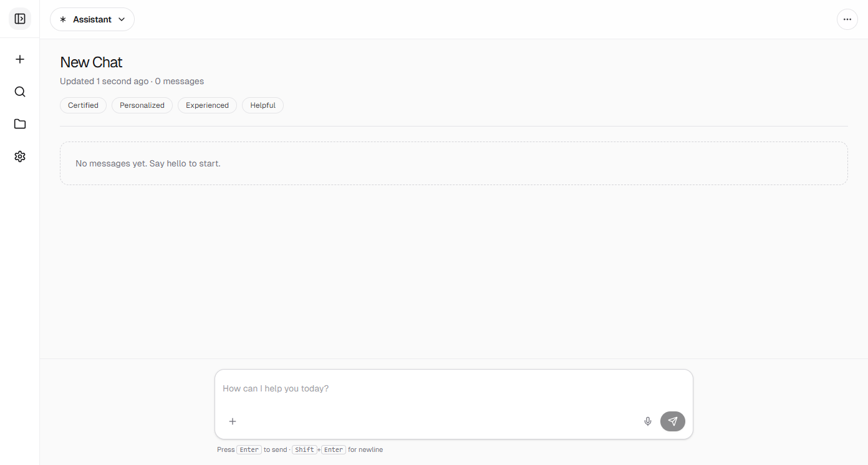The height and width of the screenshot is (465, 868).
Task: Click the New Chat title heading
Action: click(x=91, y=62)
